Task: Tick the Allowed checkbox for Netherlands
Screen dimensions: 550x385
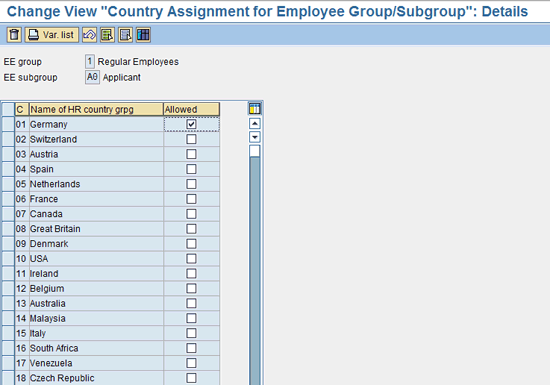Action: (x=191, y=184)
